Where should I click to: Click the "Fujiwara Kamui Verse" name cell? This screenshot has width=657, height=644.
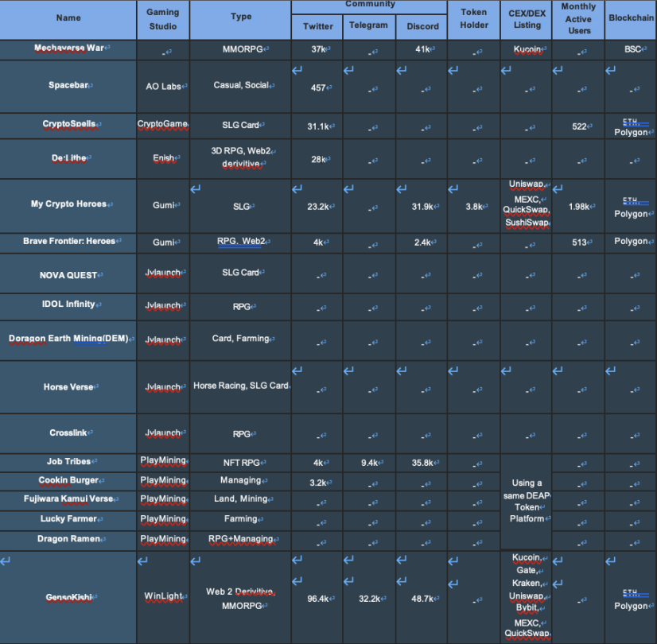[x=68, y=499]
